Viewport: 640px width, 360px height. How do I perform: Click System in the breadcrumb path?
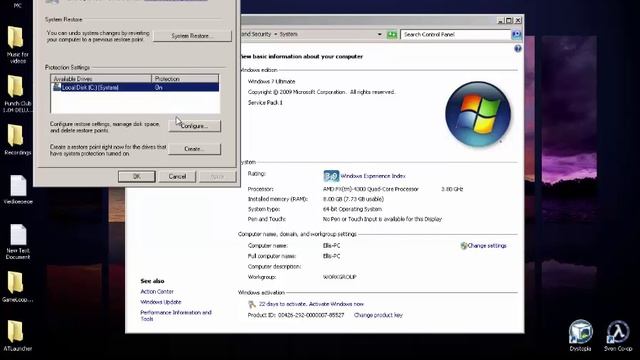[289, 34]
